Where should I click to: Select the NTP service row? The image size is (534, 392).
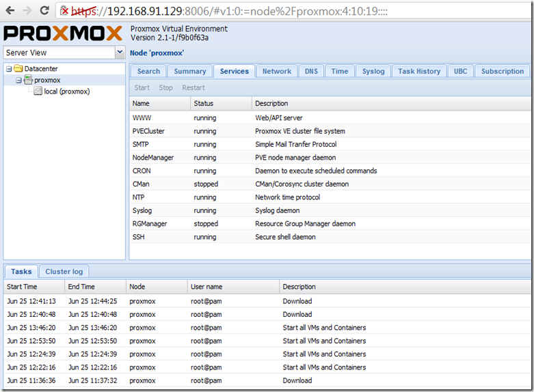coord(330,197)
